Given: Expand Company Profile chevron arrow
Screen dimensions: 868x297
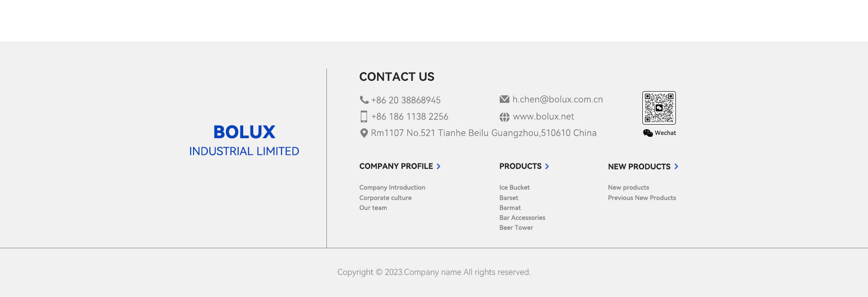Looking at the screenshot, I should click(x=439, y=167).
